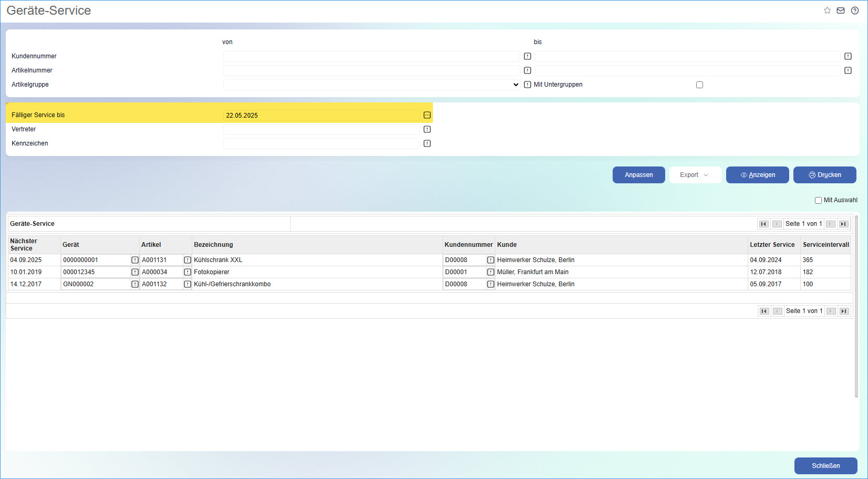The height and width of the screenshot is (479, 868).
Task: Click the Anpassen button
Action: click(638, 175)
